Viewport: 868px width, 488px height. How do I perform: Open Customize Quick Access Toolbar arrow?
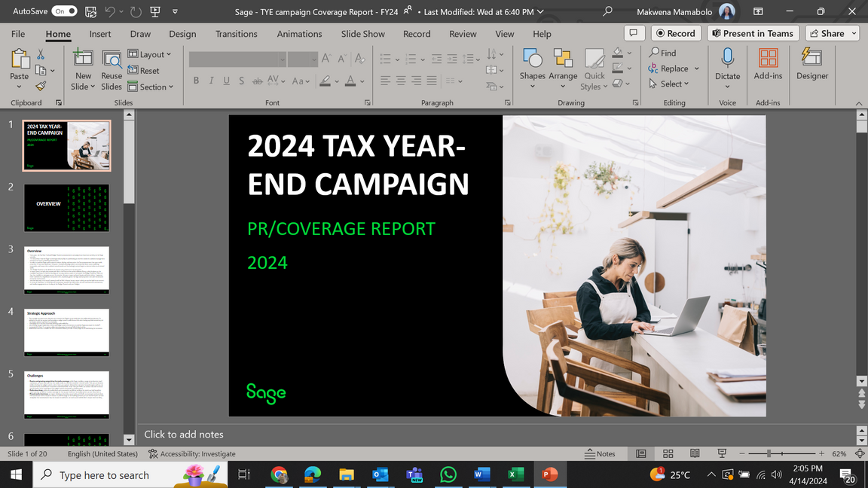click(x=175, y=11)
